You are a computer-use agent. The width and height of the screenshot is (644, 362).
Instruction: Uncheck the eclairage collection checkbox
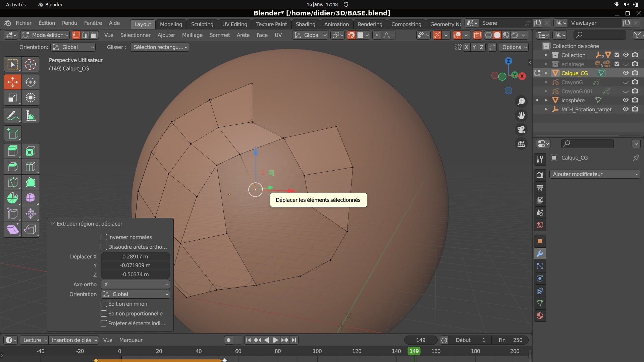[x=617, y=64]
